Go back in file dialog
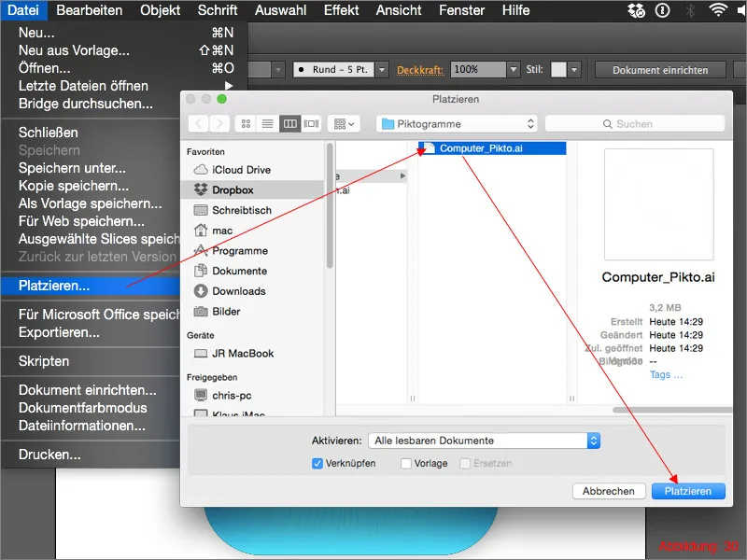The width and height of the screenshot is (747, 560). (x=199, y=124)
